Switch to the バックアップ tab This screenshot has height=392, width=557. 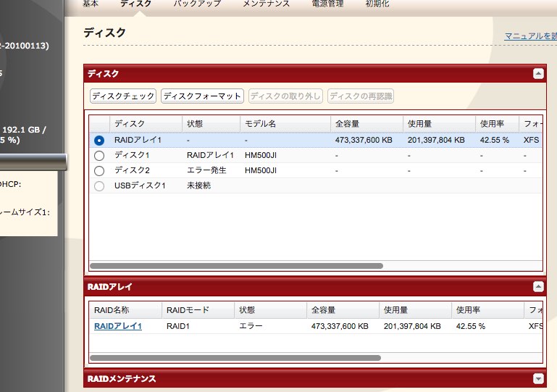197,4
